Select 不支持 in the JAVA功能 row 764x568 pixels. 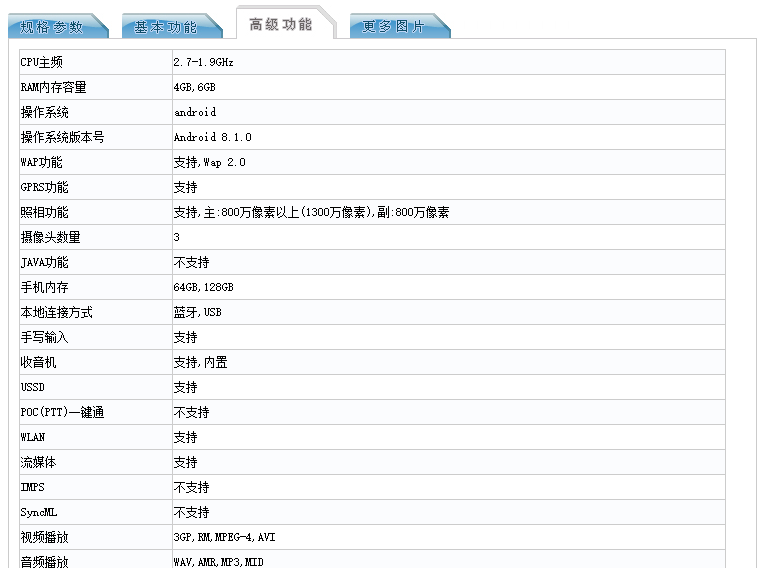point(191,263)
